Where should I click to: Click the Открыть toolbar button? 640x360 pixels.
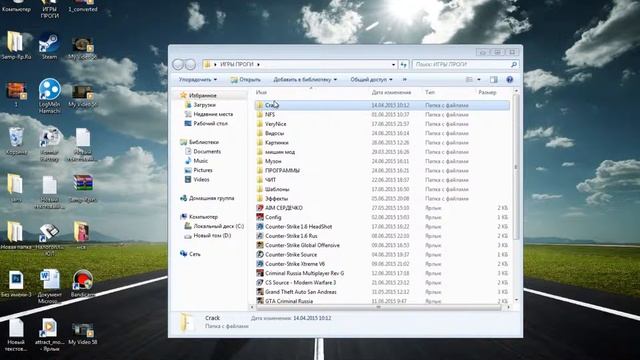pos(245,80)
